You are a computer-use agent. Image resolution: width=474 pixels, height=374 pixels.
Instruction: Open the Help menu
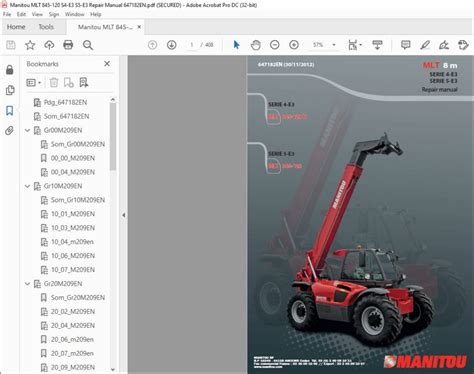95,14
